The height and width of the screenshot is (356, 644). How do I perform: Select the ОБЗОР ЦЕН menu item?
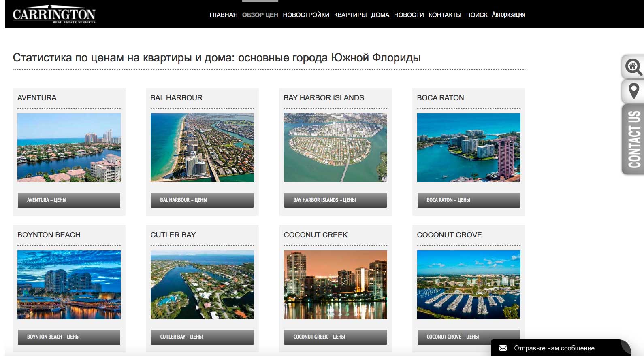tap(260, 15)
